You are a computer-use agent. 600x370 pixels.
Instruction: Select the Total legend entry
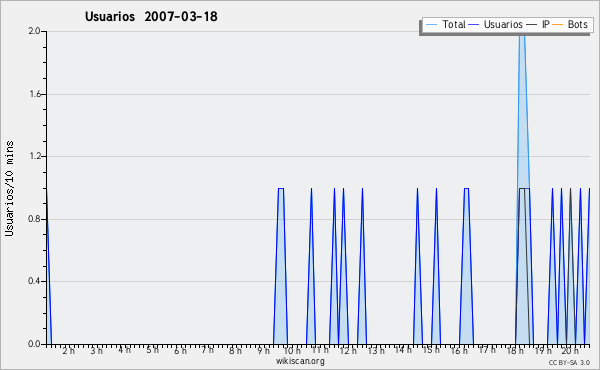[445, 24]
